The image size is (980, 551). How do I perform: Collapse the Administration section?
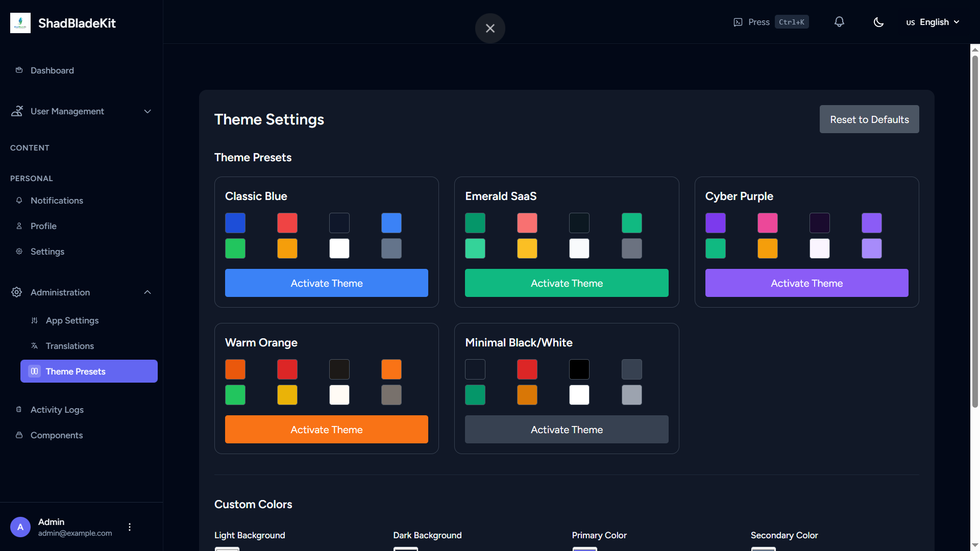[x=148, y=292]
